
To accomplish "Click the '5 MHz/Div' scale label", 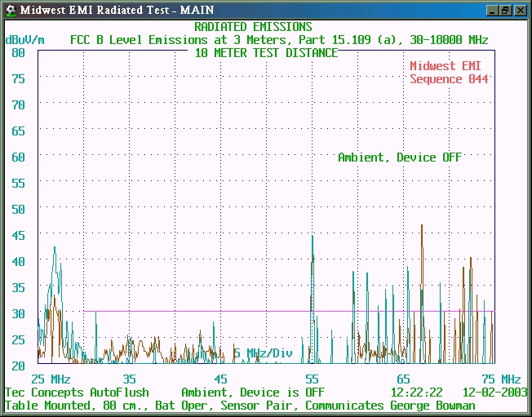I will pos(263,353).
